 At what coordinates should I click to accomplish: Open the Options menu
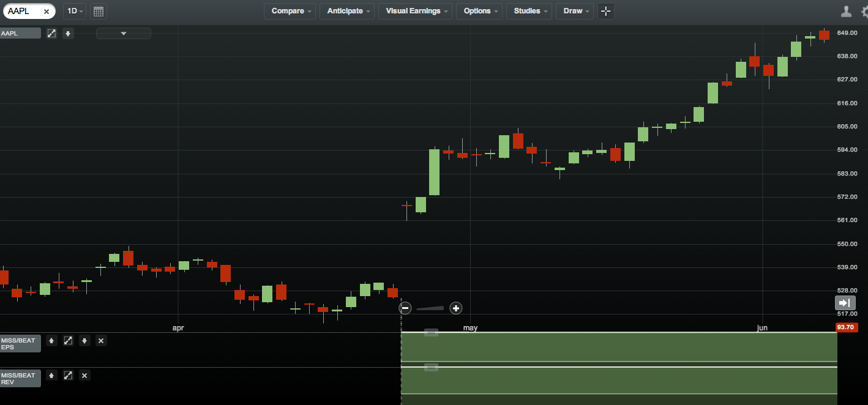(x=479, y=11)
